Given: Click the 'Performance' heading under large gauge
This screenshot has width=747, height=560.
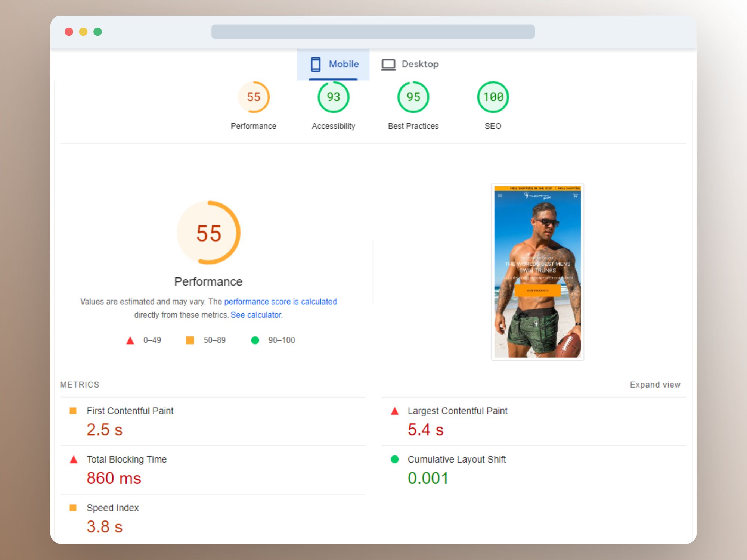Looking at the screenshot, I should click(208, 282).
